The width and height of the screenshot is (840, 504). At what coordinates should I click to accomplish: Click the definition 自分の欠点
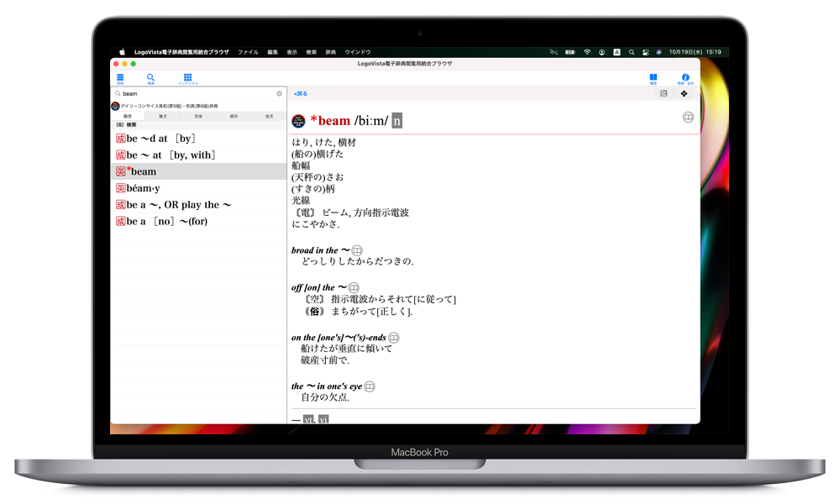click(324, 397)
